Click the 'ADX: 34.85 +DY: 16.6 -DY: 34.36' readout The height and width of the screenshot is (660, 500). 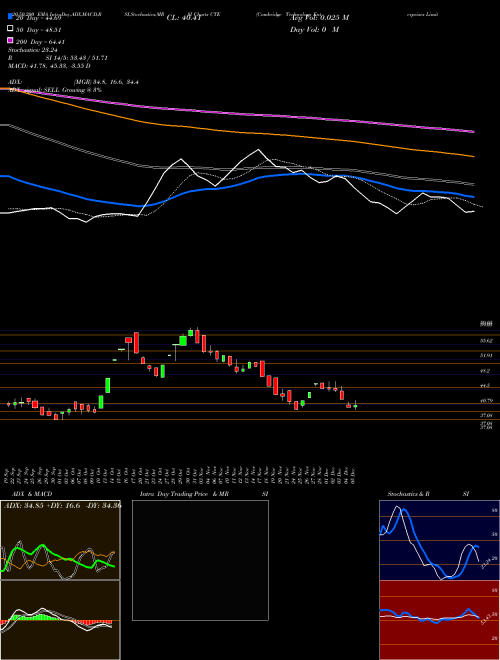tap(62, 505)
